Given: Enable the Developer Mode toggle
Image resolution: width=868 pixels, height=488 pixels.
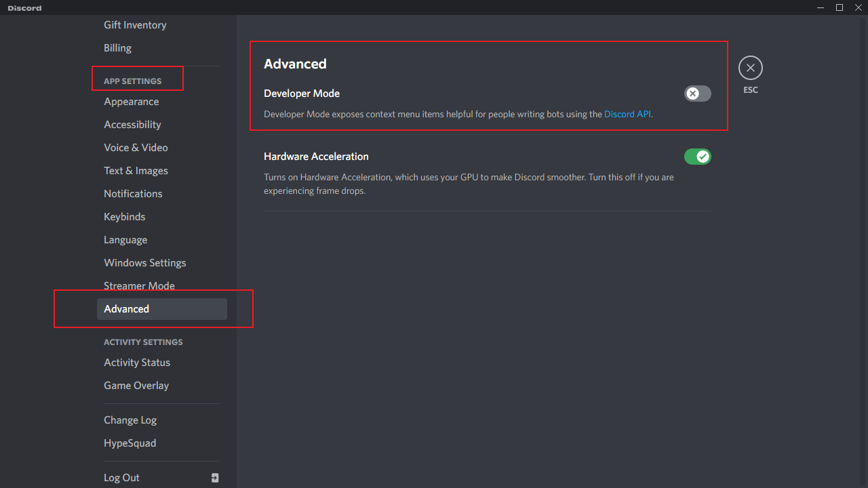Looking at the screenshot, I should pos(697,94).
